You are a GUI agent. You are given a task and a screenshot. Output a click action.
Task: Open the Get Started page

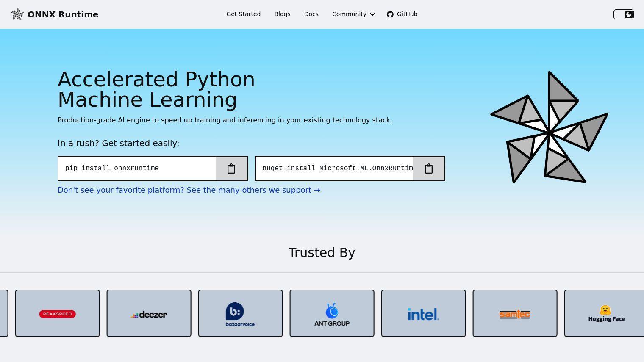point(244,14)
